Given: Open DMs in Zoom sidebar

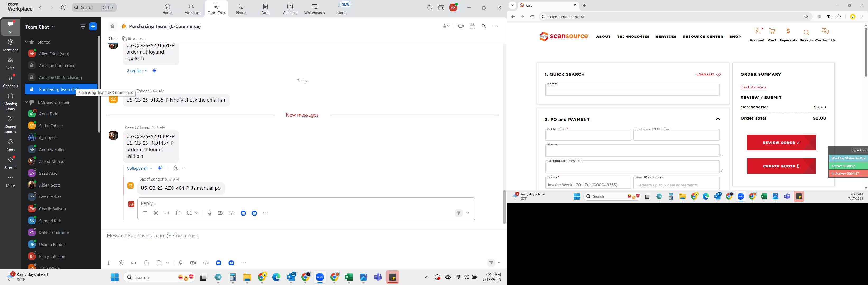Looking at the screenshot, I should tap(11, 63).
